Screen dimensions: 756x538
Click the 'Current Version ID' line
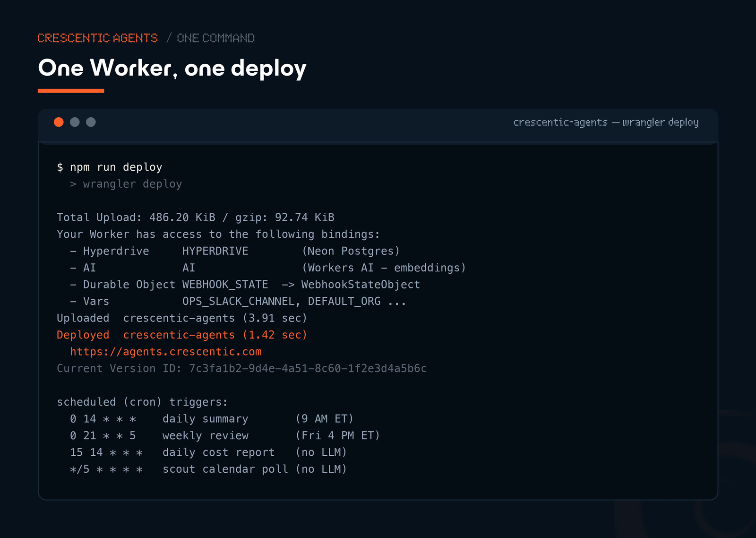[242, 369]
